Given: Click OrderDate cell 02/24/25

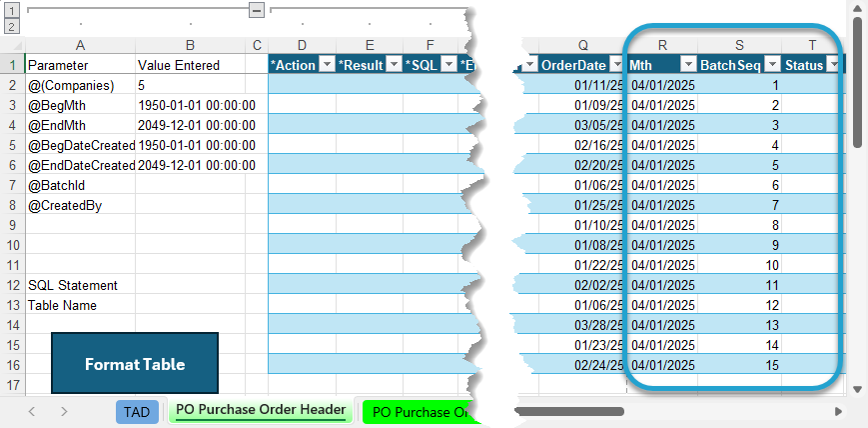Looking at the screenshot, I should point(583,365).
